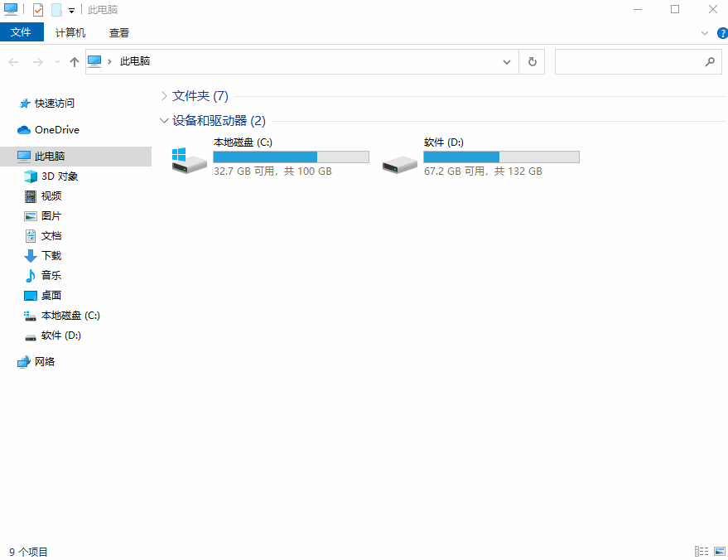The width and height of the screenshot is (728, 560).
Task: Click the C: drive capacity bar
Action: [290, 157]
